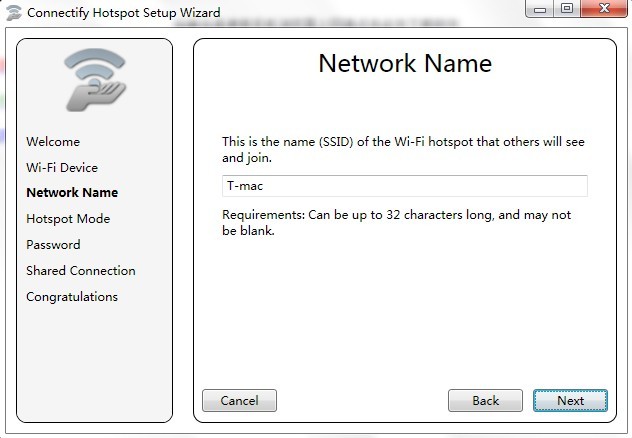Image resolution: width=632 pixels, height=438 pixels.
Task: Click the SSID description text
Action: coord(403,149)
